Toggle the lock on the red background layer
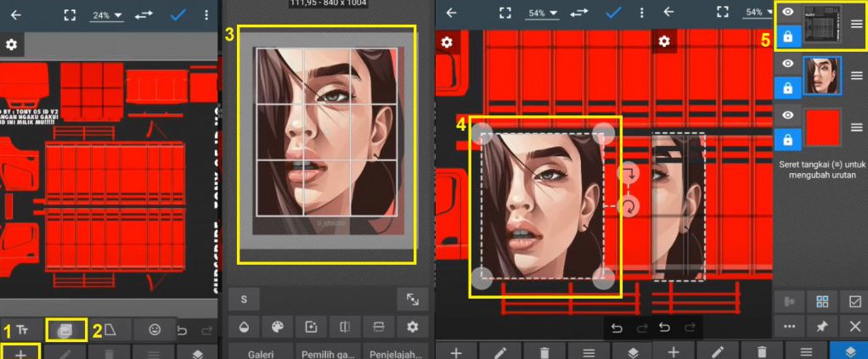This screenshot has width=868, height=359. 787,139
